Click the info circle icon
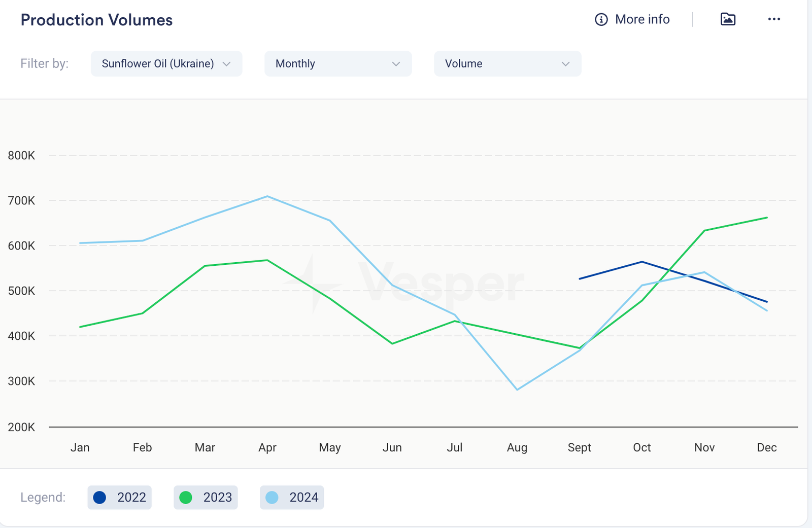 click(x=601, y=20)
